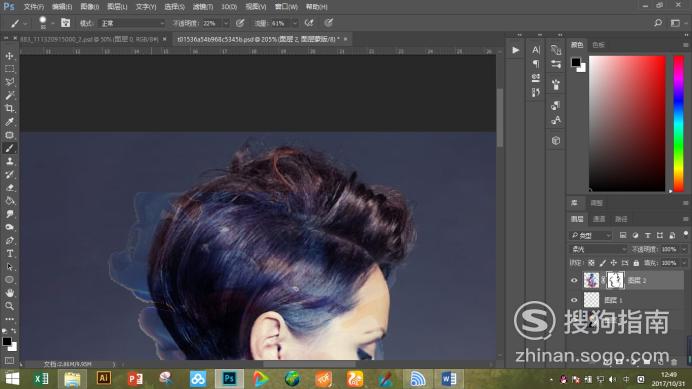Screen dimensions: 692x389
Task: Click the layer 2 mask thumbnail
Action: pos(615,280)
